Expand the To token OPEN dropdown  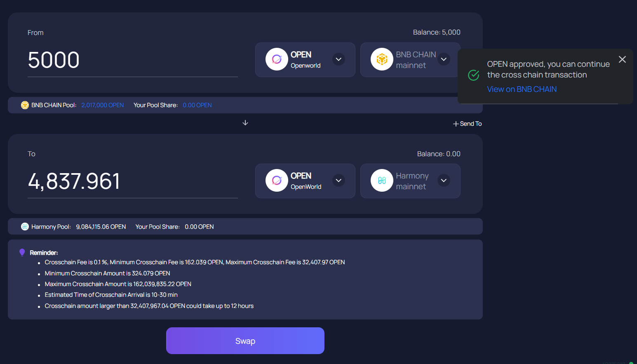(x=338, y=181)
